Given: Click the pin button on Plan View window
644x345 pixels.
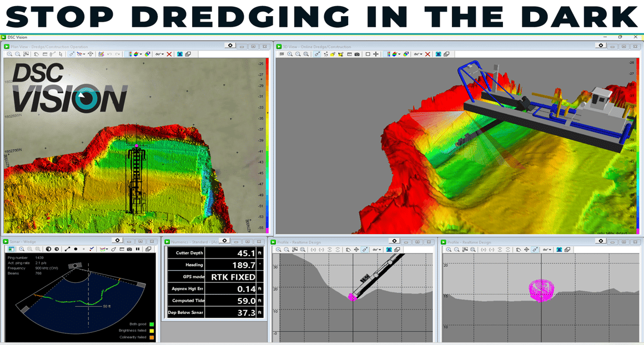Looking at the screenshot, I should 230,46.
